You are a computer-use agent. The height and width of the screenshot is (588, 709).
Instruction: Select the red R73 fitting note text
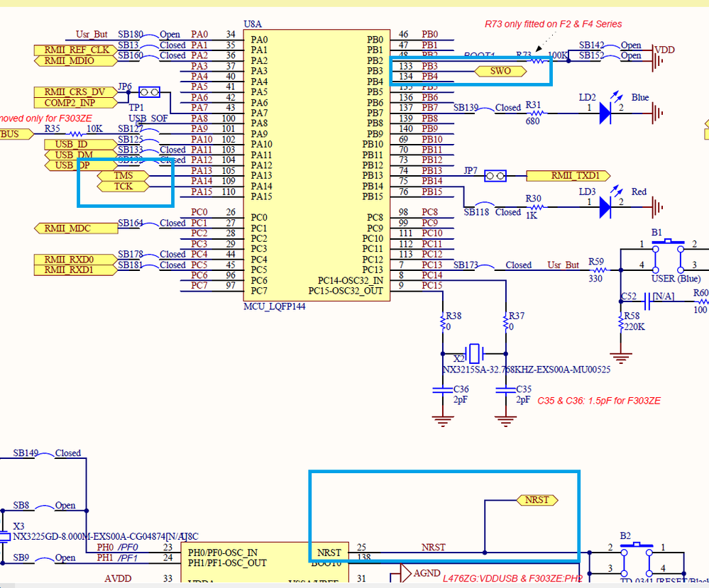tap(553, 24)
